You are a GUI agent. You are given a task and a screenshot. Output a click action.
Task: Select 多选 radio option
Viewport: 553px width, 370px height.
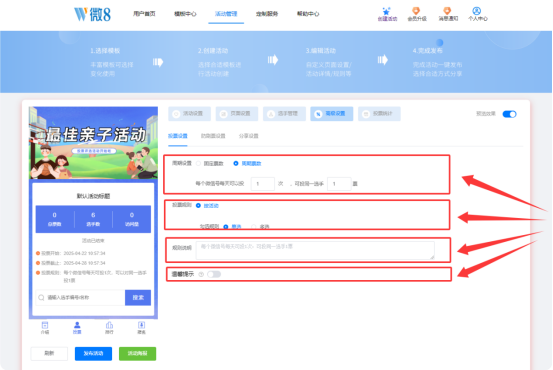point(254,227)
